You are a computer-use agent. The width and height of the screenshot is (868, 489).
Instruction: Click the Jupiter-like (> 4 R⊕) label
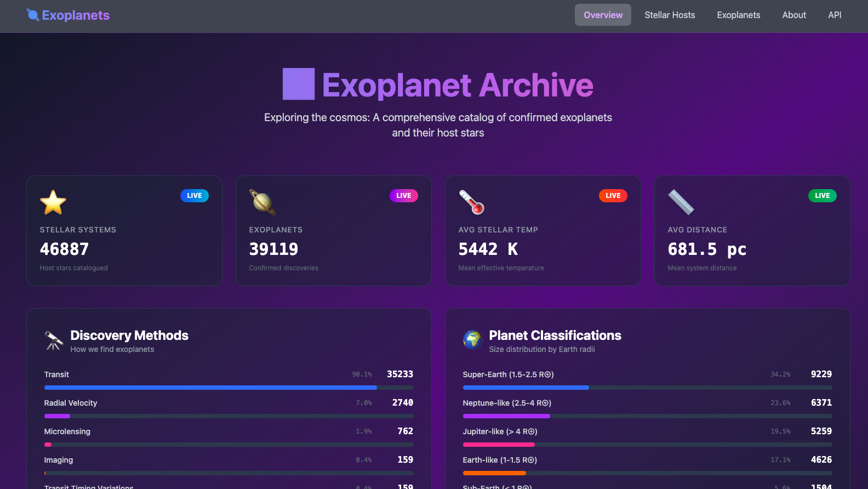500,431
